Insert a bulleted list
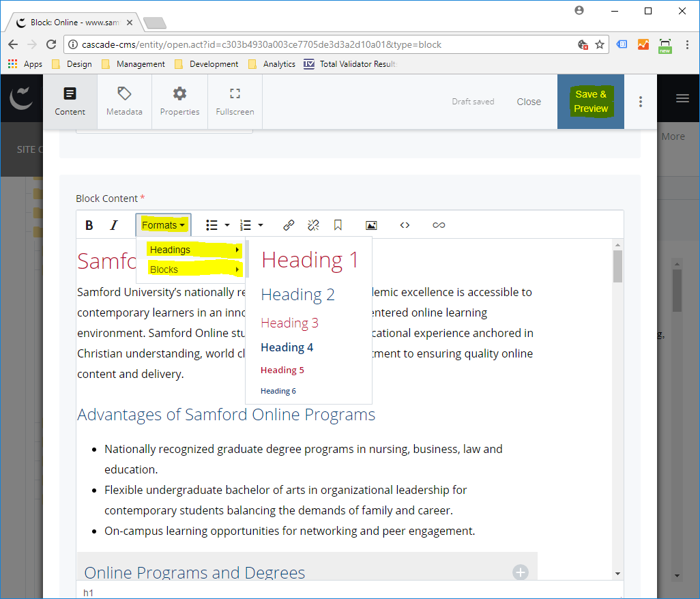 212,225
